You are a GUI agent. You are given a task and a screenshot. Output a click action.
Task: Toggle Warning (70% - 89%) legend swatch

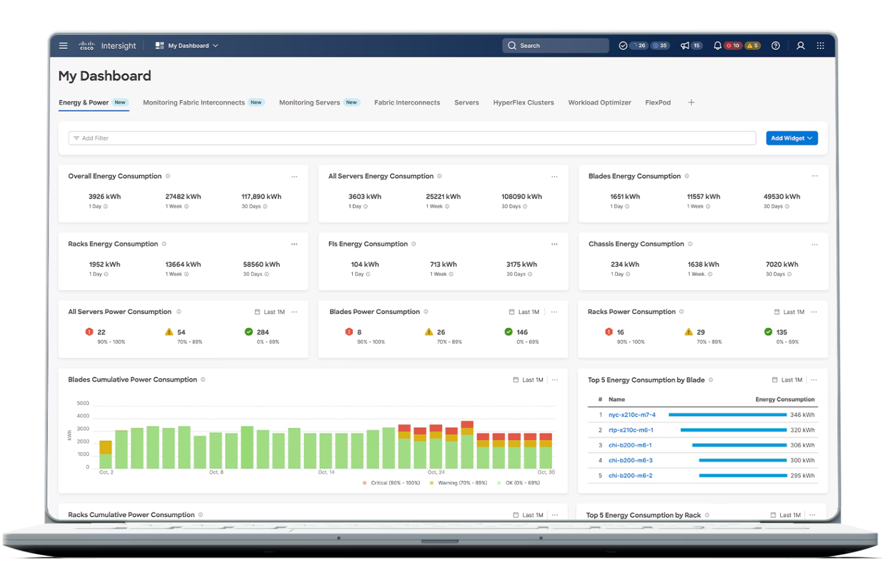click(x=431, y=483)
